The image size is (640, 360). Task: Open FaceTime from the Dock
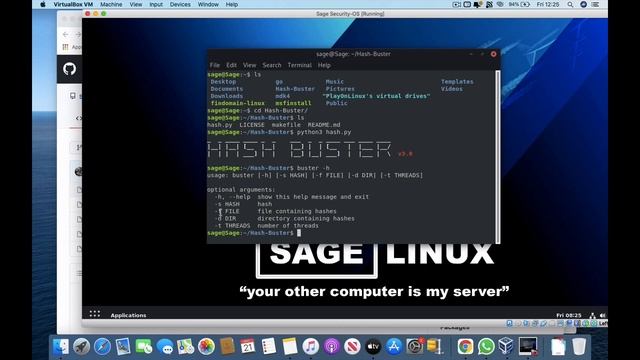tap(144, 347)
